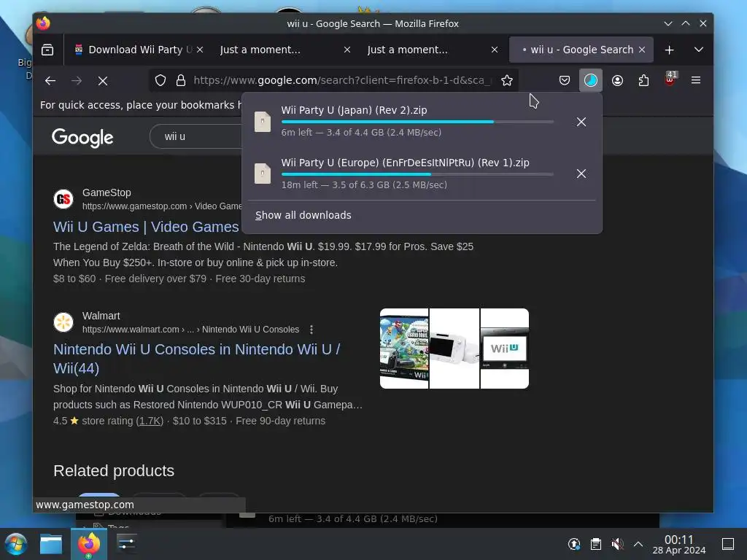
Task: Close the wii u - Google Search tab
Action: click(642, 50)
